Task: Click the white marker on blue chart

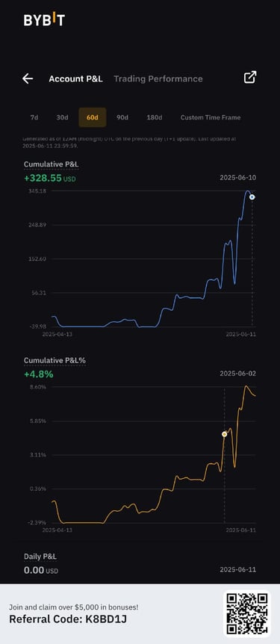Action: click(252, 197)
